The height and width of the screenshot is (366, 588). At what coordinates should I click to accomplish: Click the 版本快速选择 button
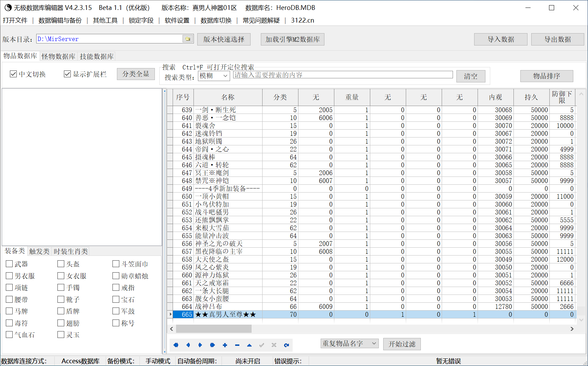click(224, 39)
